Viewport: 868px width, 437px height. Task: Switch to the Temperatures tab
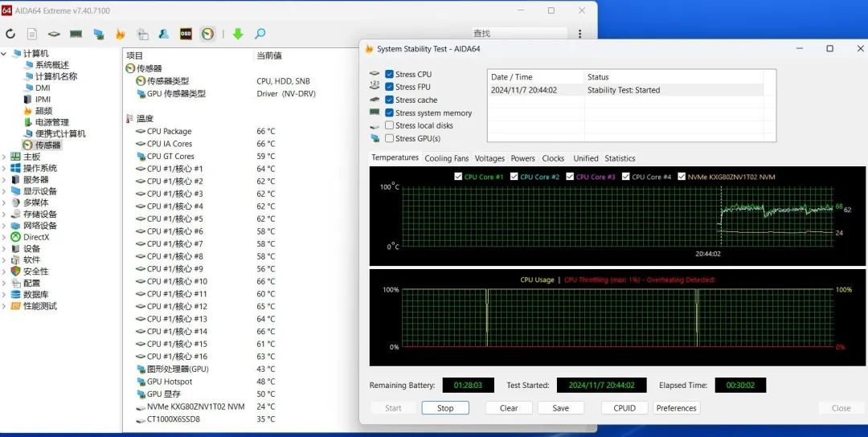click(395, 157)
